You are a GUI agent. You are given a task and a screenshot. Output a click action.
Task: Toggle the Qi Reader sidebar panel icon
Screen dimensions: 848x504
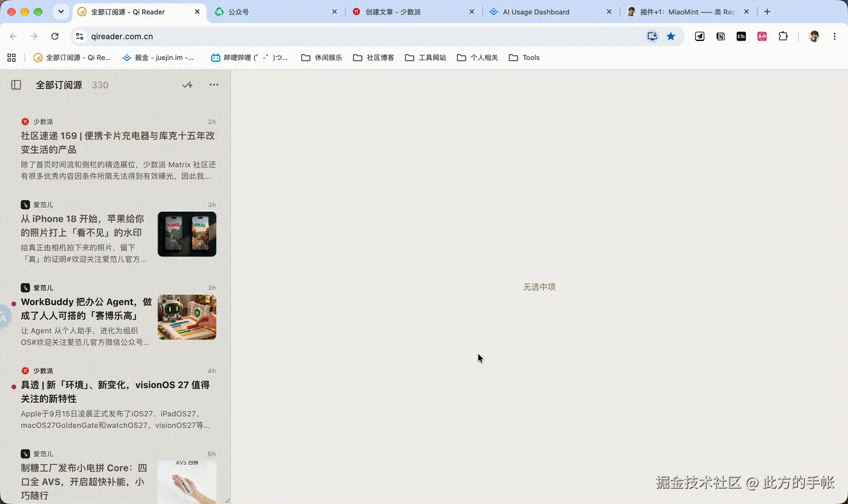pyautogui.click(x=16, y=85)
